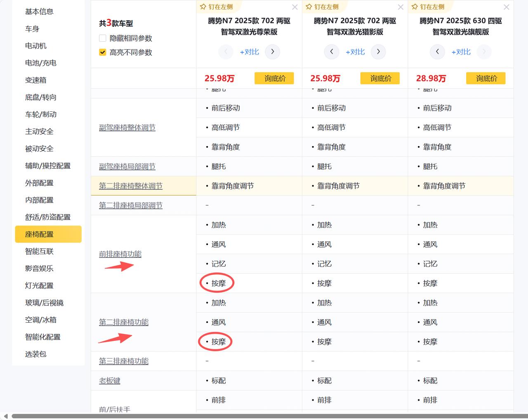Click left arrow under 旗舰版 model
Screen dimensions: 528x420
click(437, 52)
